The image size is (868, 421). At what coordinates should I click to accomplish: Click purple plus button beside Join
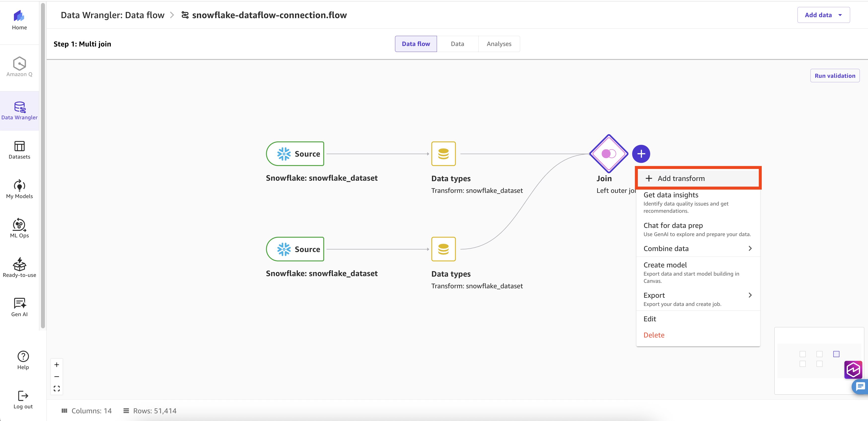641,154
